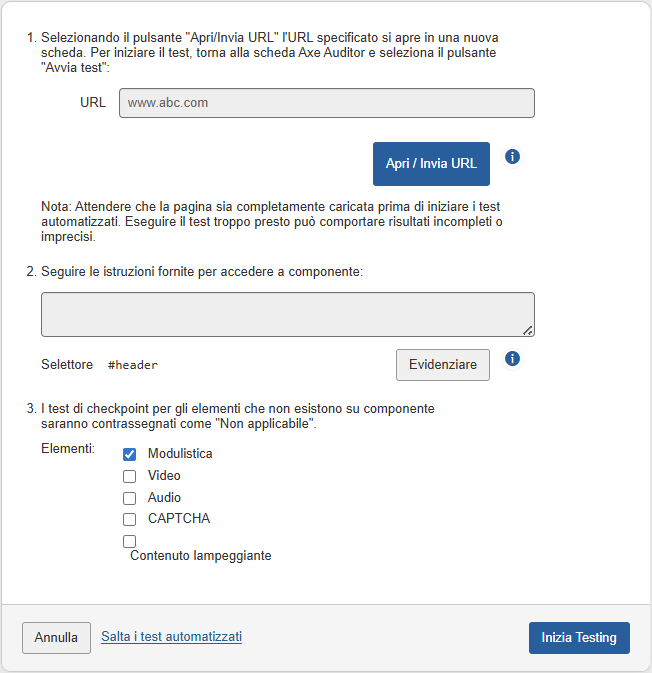The image size is (652, 673).
Task: Click the Elementi: label
Action: pos(68,449)
